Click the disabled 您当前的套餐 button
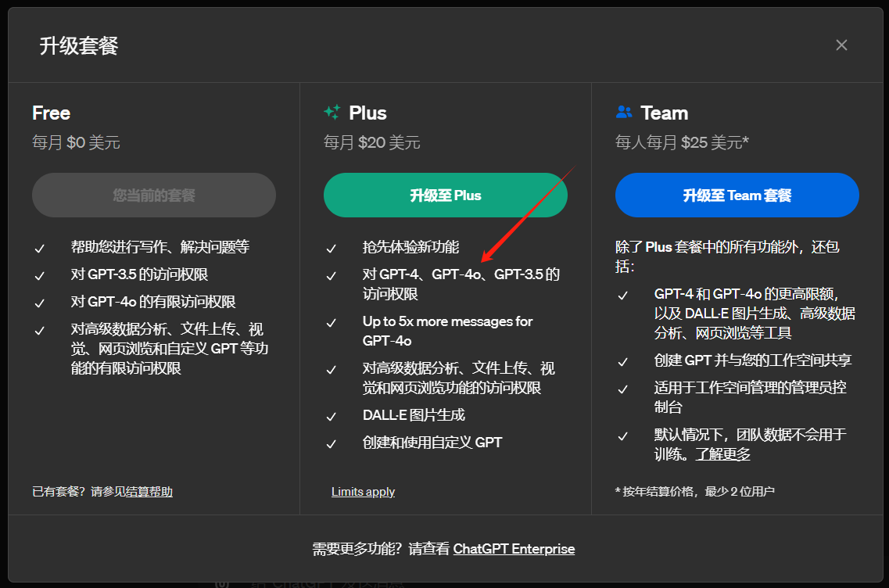 (x=154, y=195)
